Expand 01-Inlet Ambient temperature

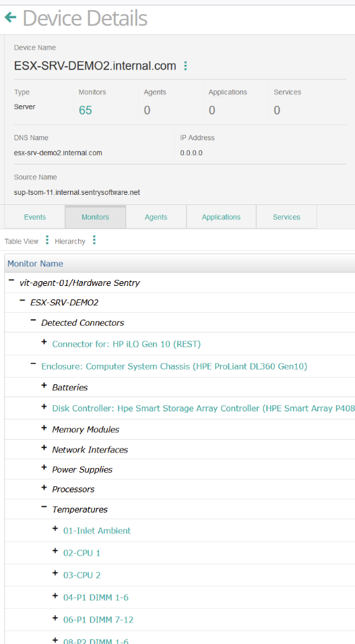click(x=55, y=528)
